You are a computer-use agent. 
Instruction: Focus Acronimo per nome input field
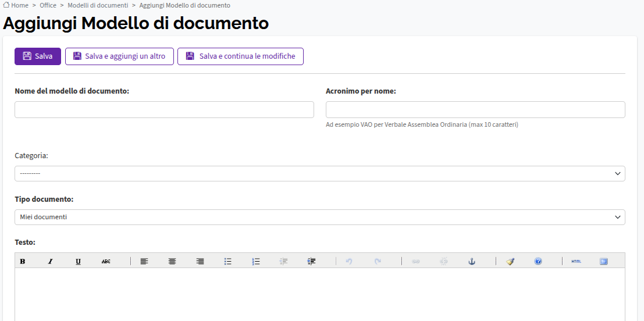coord(476,109)
